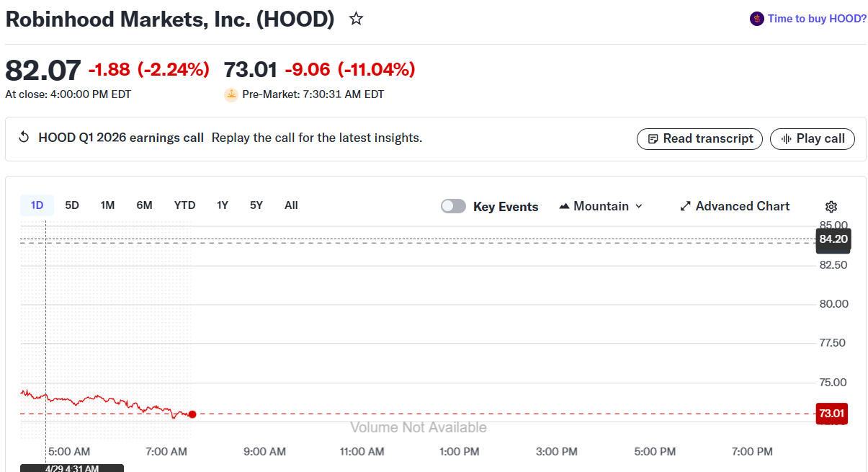868x472 pixels.
Task: Show the 6M chart range
Action: 144,205
